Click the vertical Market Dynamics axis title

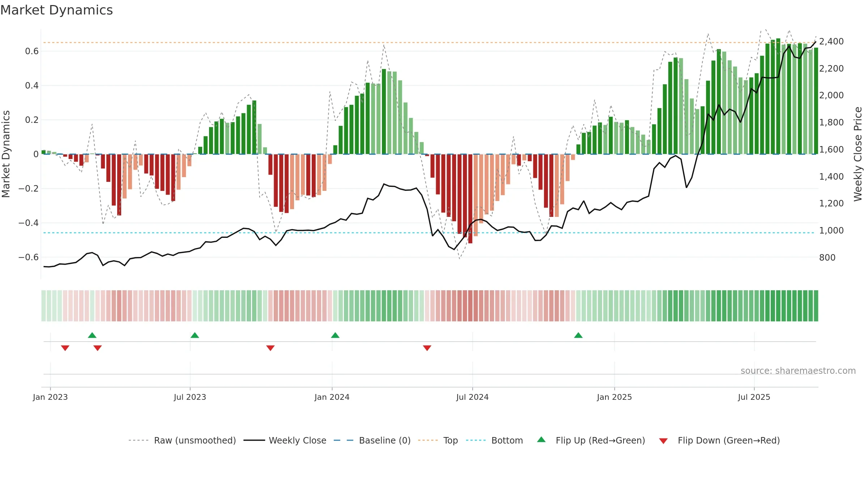(6, 154)
